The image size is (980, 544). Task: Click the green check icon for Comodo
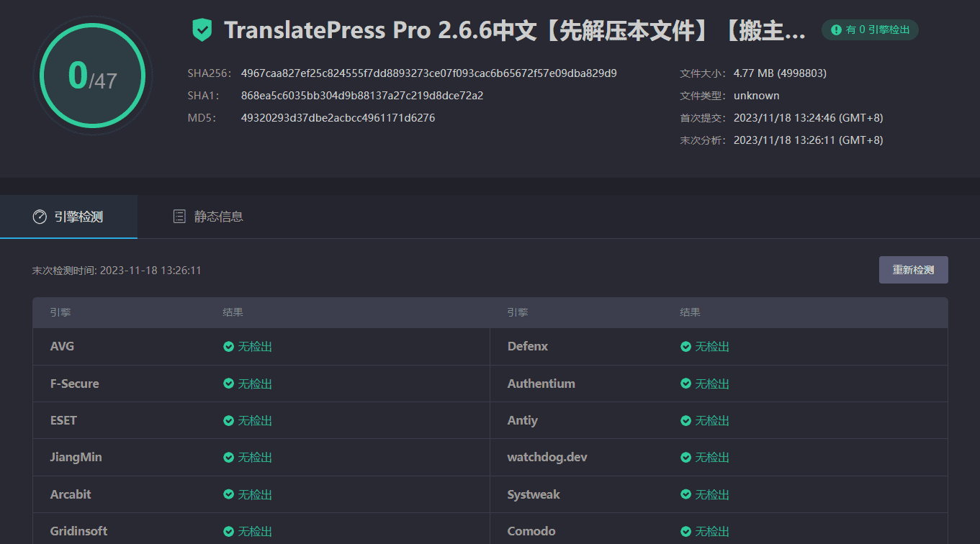click(x=685, y=531)
